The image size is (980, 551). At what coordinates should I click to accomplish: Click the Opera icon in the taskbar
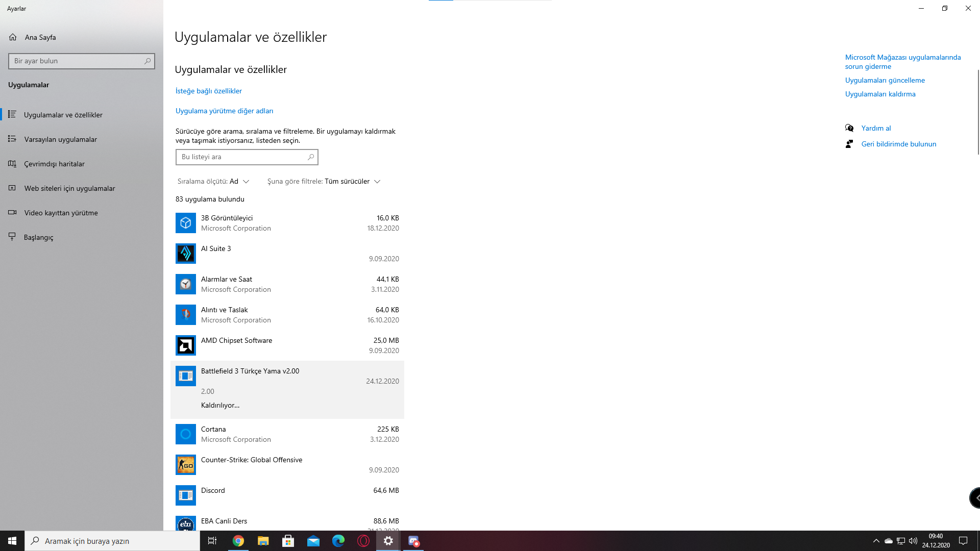coord(363,541)
